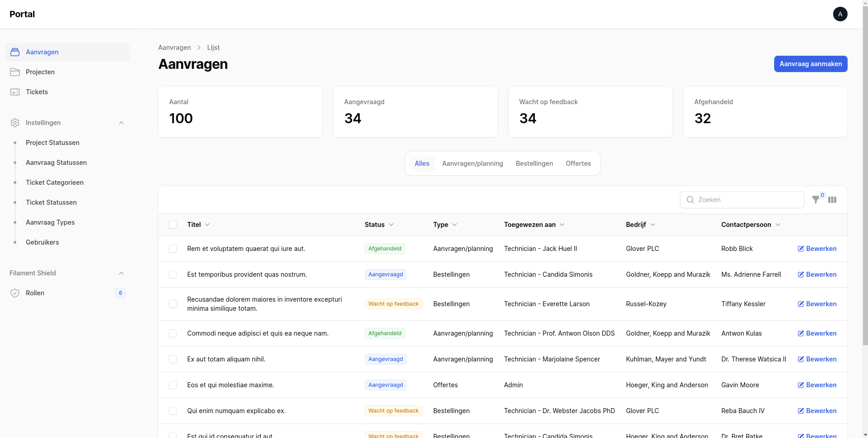Open Projecten in the sidebar
The height and width of the screenshot is (438, 868).
(x=68, y=72)
